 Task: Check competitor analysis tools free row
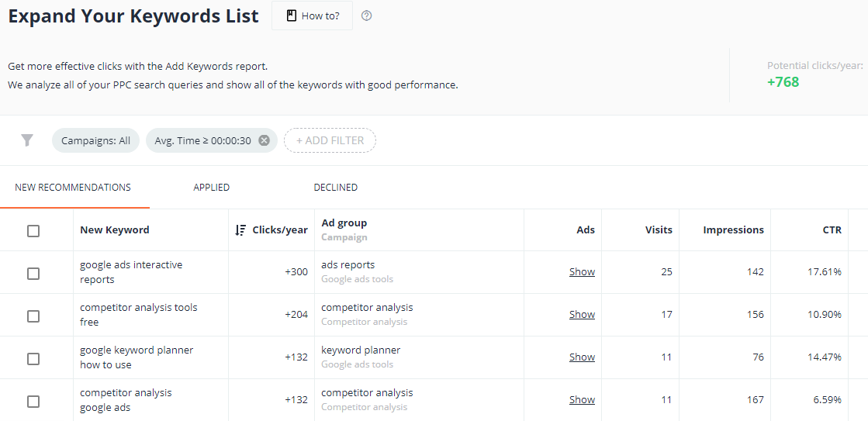[33, 316]
